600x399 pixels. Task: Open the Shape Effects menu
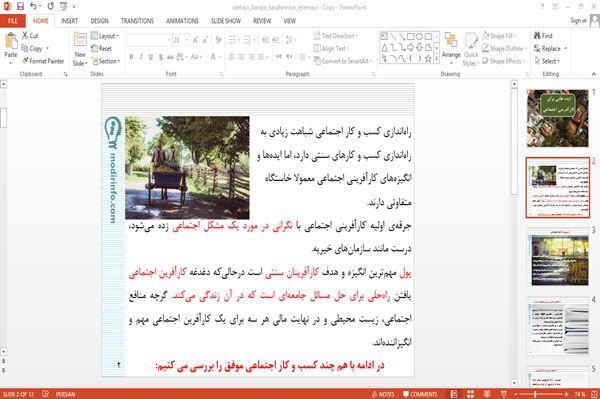[504, 61]
